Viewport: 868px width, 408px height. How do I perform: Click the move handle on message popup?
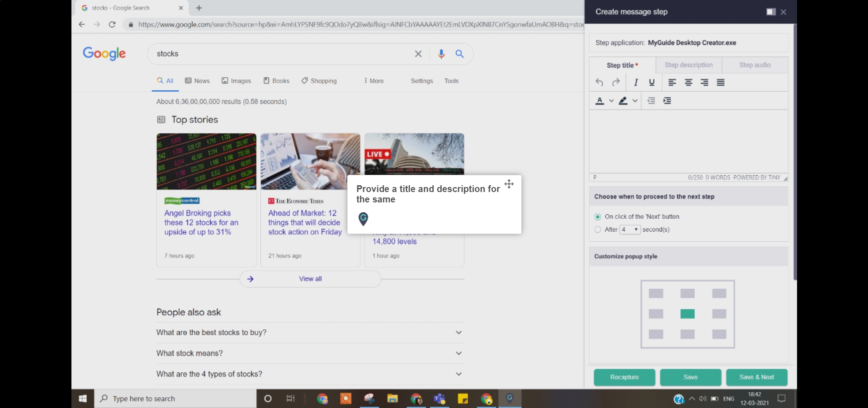tap(509, 184)
